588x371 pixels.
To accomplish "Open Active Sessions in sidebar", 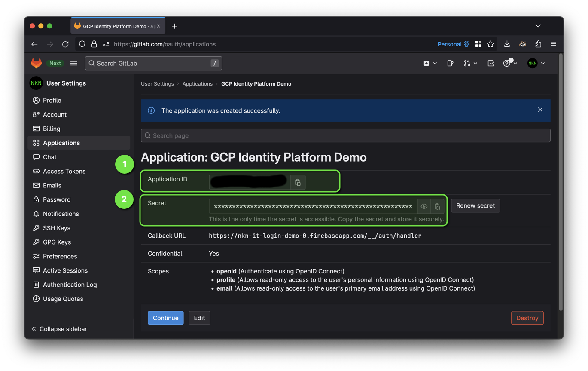I will pyautogui.click(x=79, y=270).
